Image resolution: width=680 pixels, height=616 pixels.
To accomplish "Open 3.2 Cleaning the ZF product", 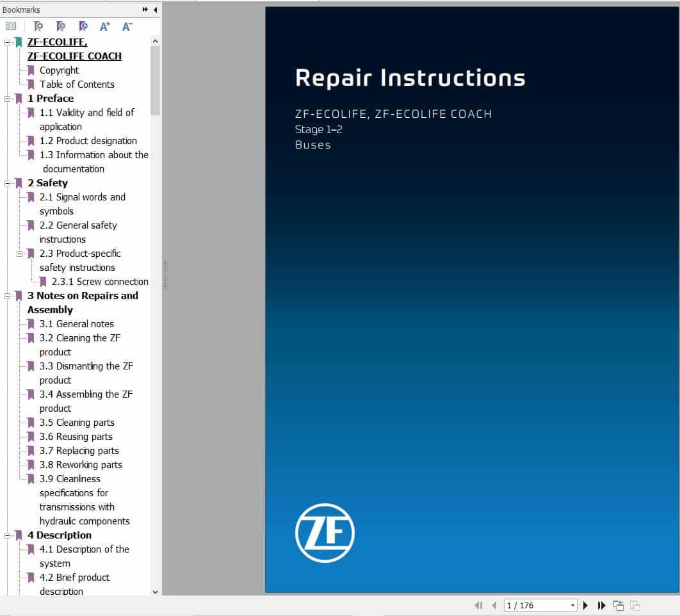I will click(80, 345).
